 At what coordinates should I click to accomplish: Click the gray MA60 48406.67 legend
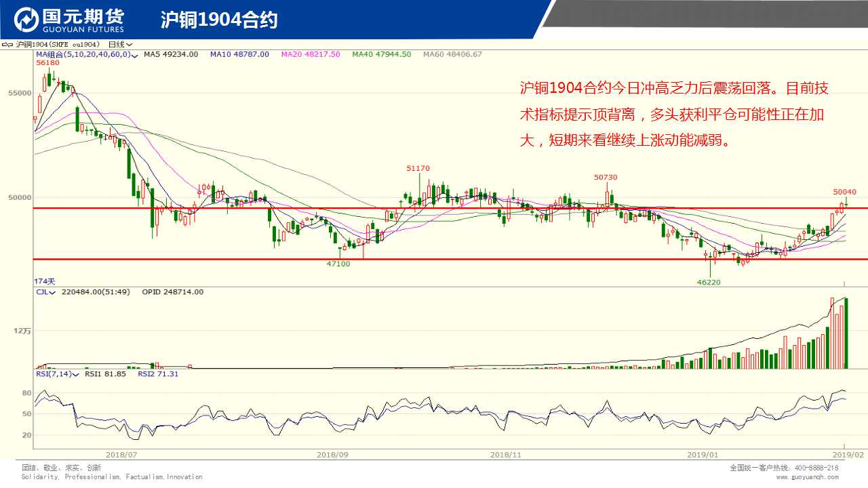[x=452, y=54]
